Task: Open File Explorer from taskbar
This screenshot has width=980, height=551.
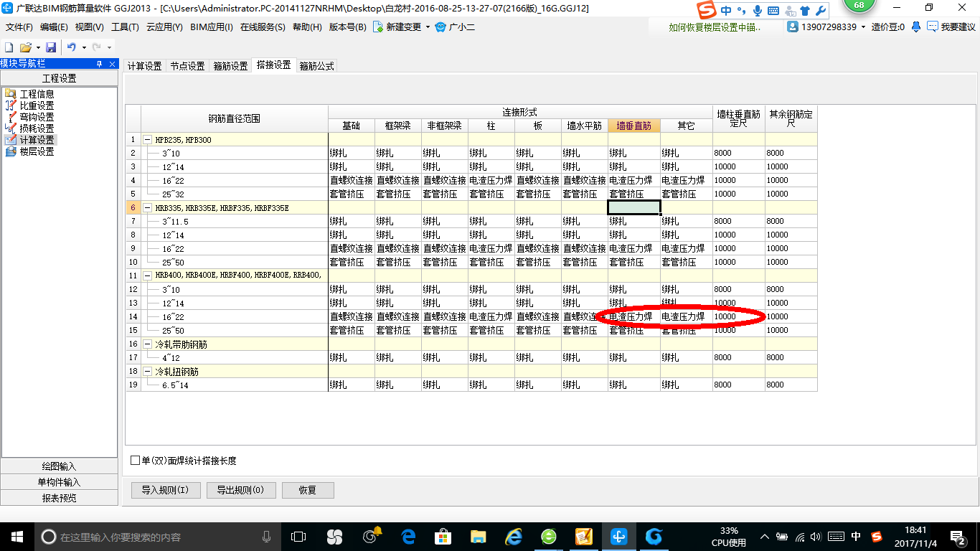Action: (478, 536)
